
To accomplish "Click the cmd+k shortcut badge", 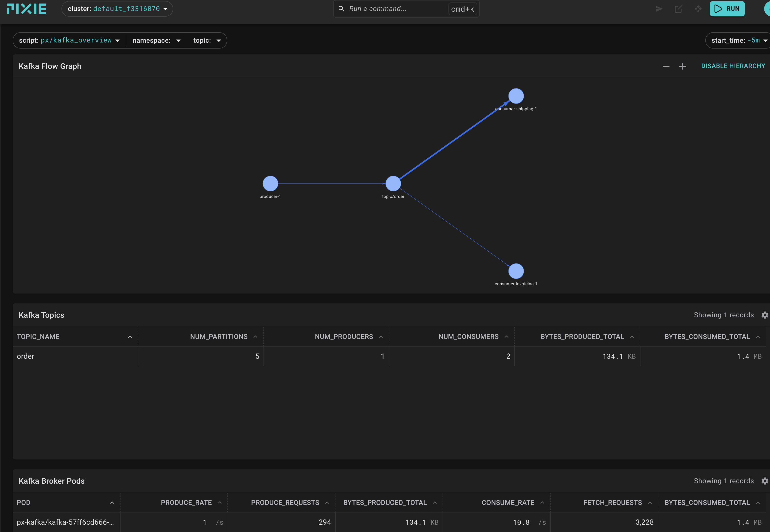I will click(x=463, y=9).
